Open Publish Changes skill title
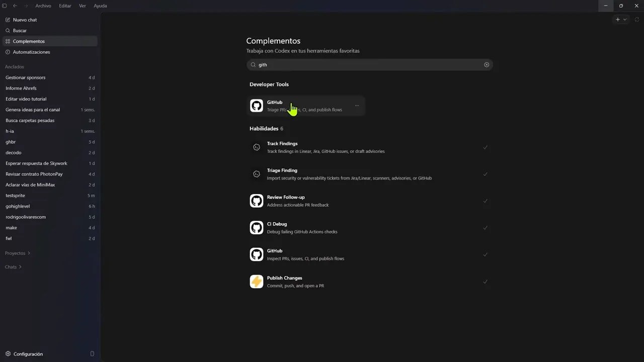Screen dimensions: 644x362 coord(284,278)
